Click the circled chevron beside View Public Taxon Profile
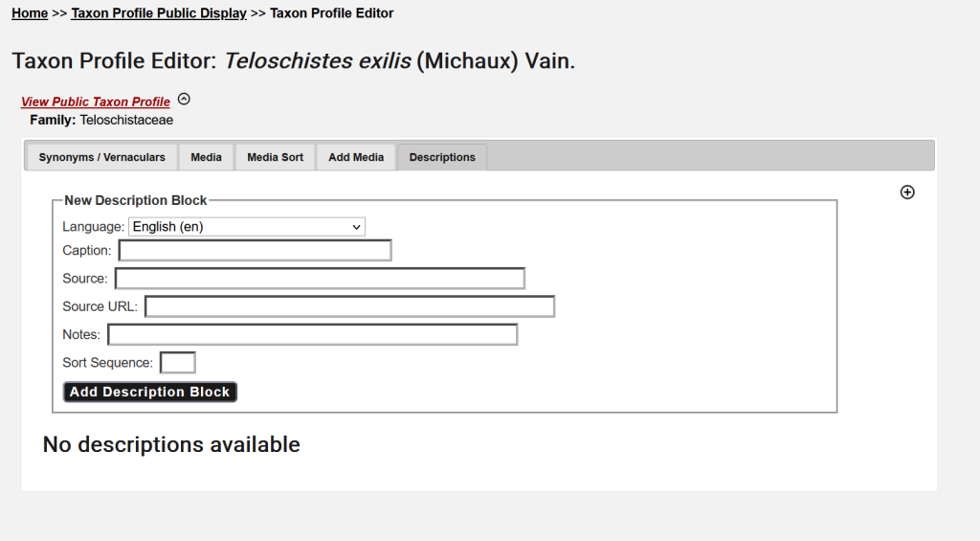 tap(185, 99)
